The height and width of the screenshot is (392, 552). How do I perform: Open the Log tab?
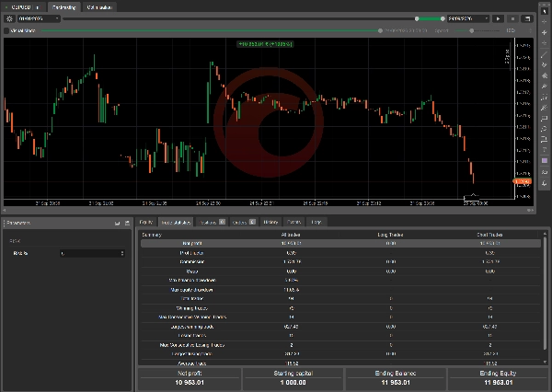pos(316,222)
